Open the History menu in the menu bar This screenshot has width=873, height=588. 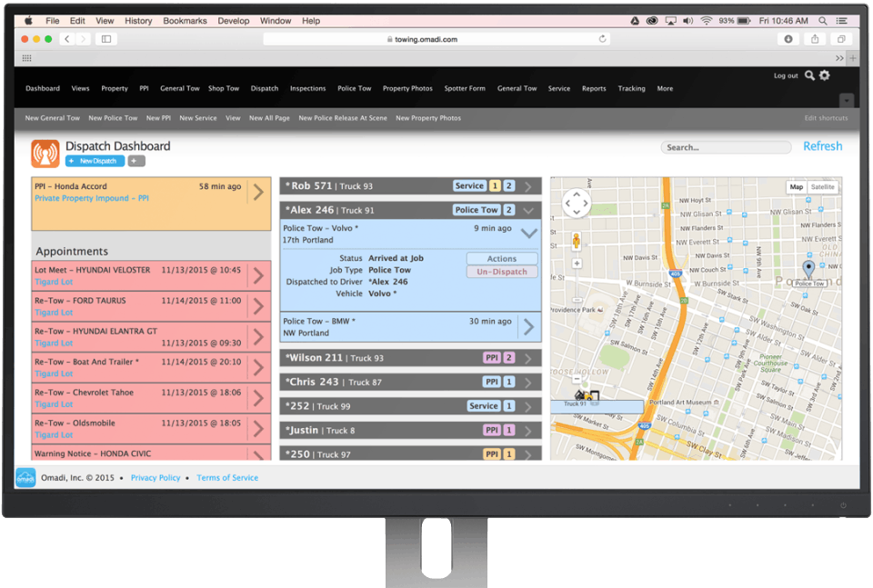pos(138,21)
